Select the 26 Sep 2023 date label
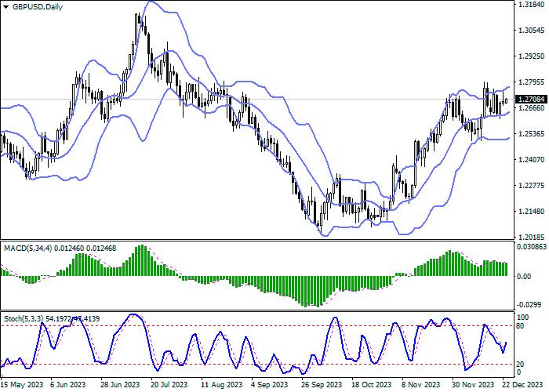 pos(322,384)
